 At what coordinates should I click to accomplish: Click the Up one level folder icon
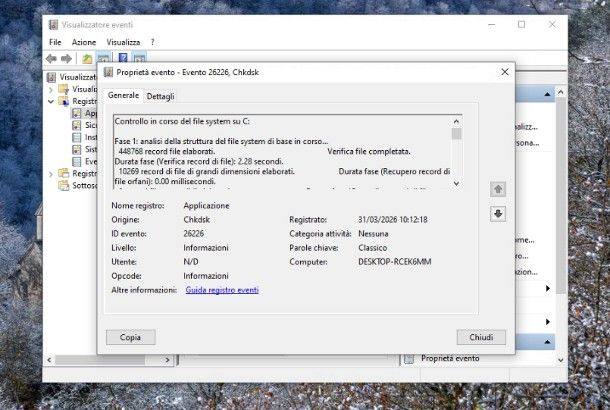[x=87, y=59]
